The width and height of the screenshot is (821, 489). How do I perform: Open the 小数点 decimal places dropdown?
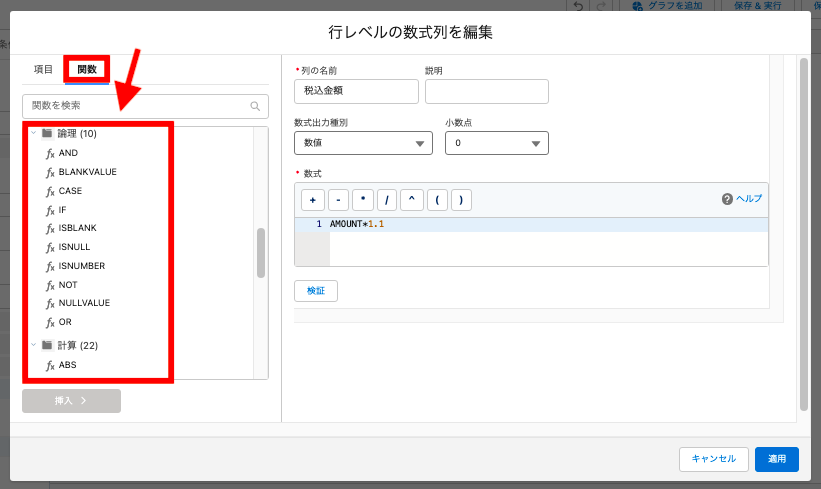pyautogui.click(x=496, y=143)
